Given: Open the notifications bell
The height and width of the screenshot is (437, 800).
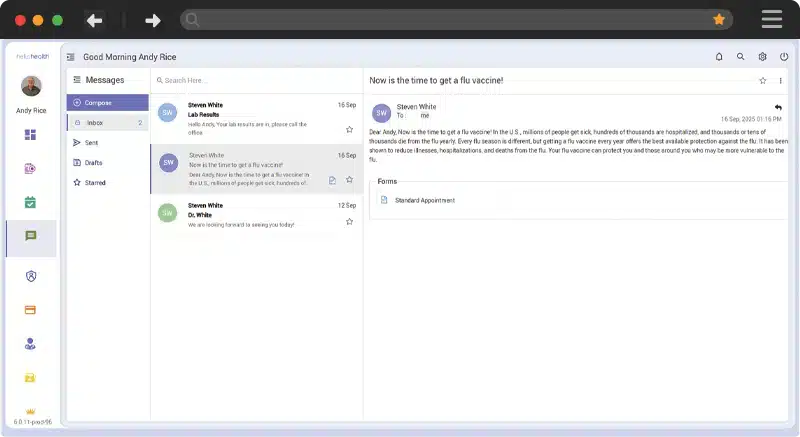Looking at the screenshot, I should (718, 57).
